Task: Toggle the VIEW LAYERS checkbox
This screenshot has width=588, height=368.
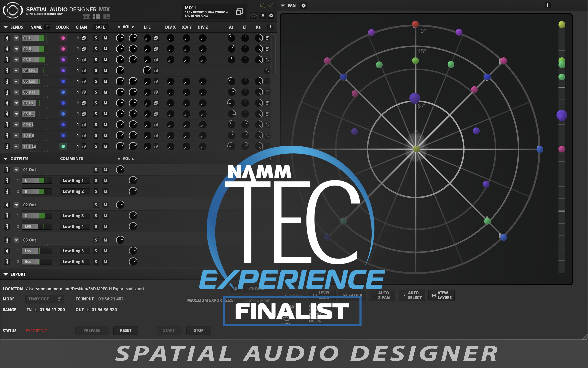Action: (434, 295)
